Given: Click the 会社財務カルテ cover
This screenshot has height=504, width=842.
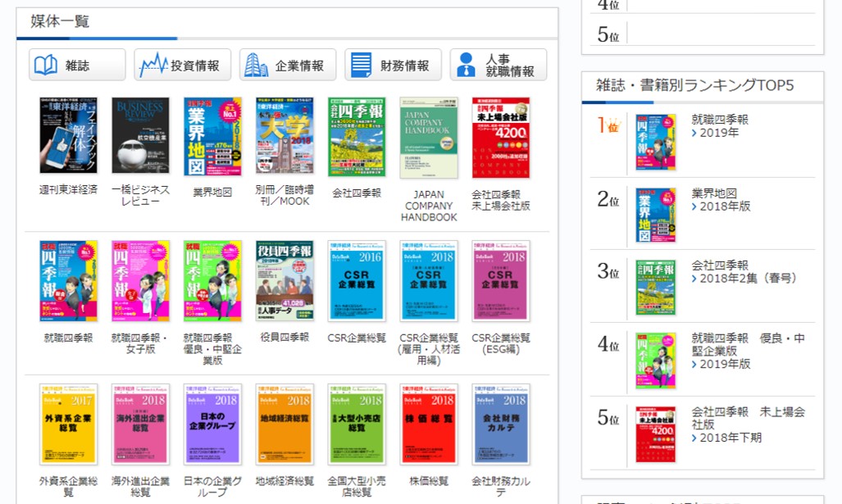Looking at the screenshot, I should pyautogui.click(x=500, y=424).
